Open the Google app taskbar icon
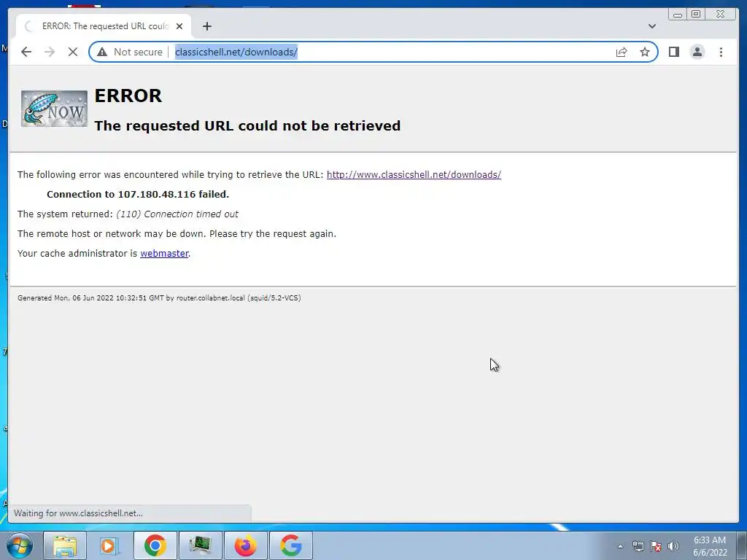This screenshot has height=560, width=747. pos(290,545)
